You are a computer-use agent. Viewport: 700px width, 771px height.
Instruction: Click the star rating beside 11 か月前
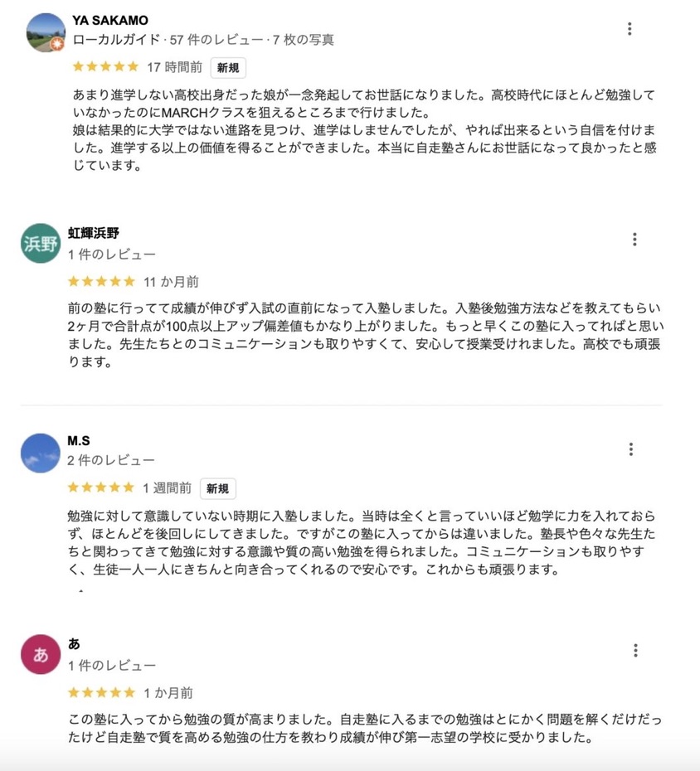click(100, 282)
